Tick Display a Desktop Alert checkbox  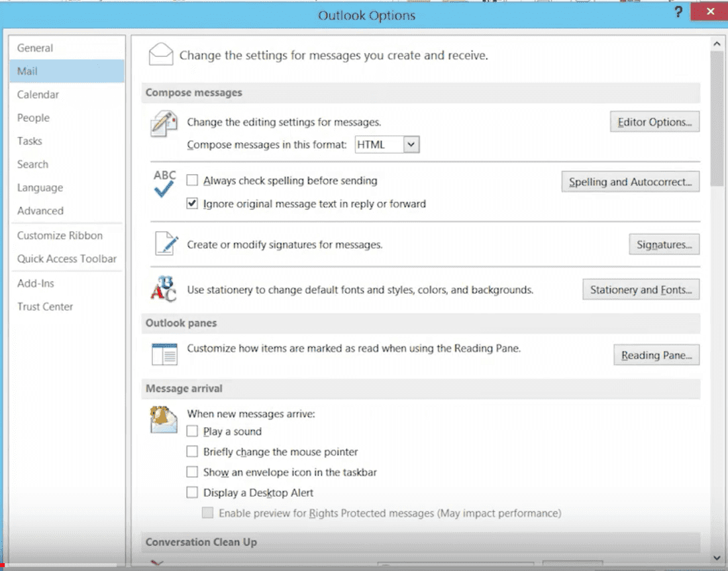point(192,492)
